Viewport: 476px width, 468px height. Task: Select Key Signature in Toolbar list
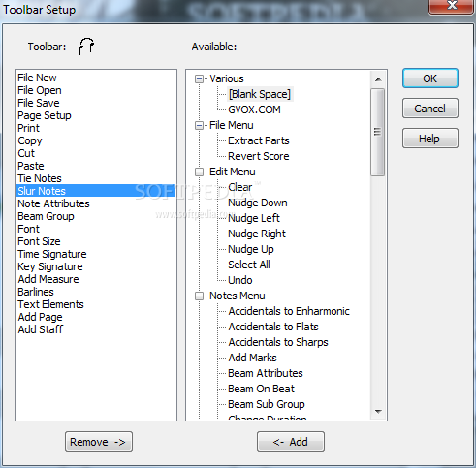pos(96,266)
